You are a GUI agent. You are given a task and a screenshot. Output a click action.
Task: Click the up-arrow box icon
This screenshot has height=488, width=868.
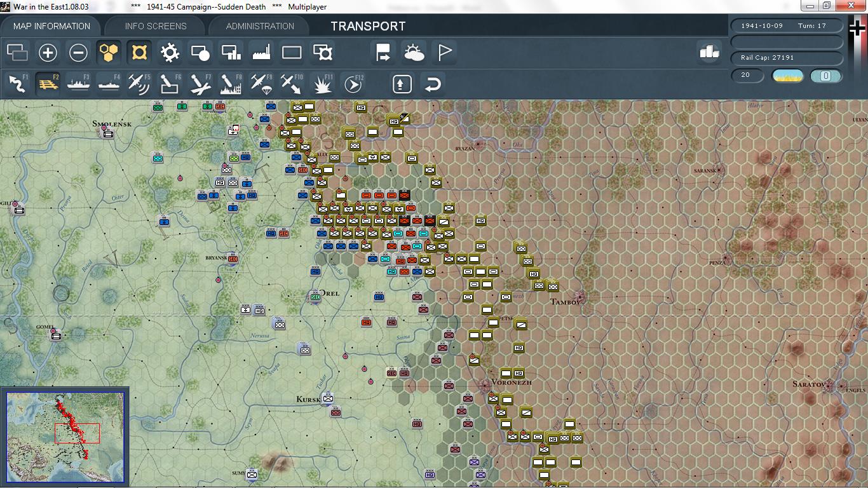pos(402,84)
